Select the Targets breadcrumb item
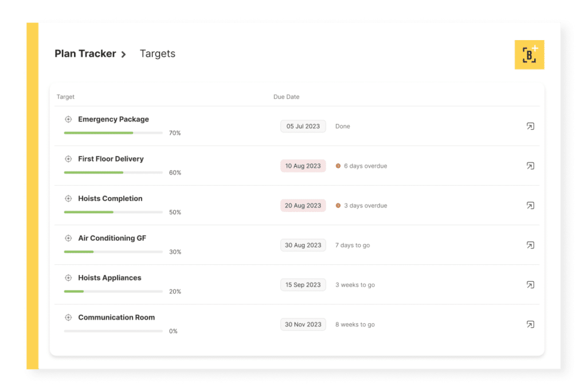This screenshot has width=587, height=392. (x=157, y=53)
